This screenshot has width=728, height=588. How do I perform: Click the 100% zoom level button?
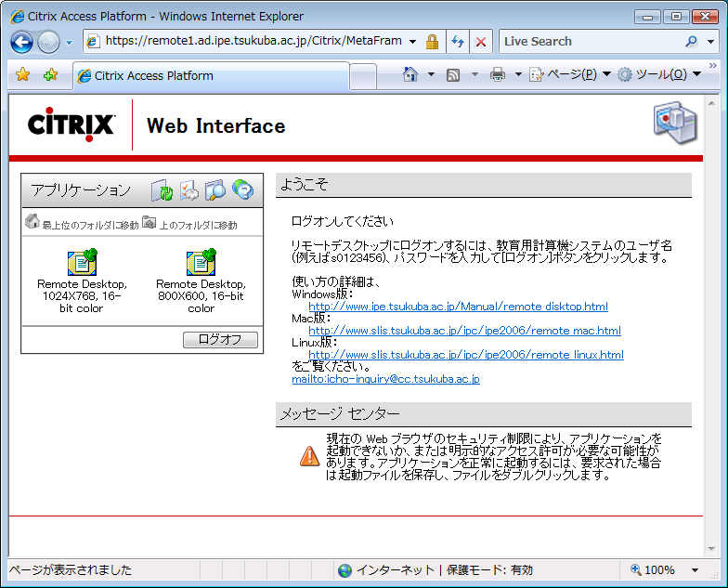[x=654, y=570]
